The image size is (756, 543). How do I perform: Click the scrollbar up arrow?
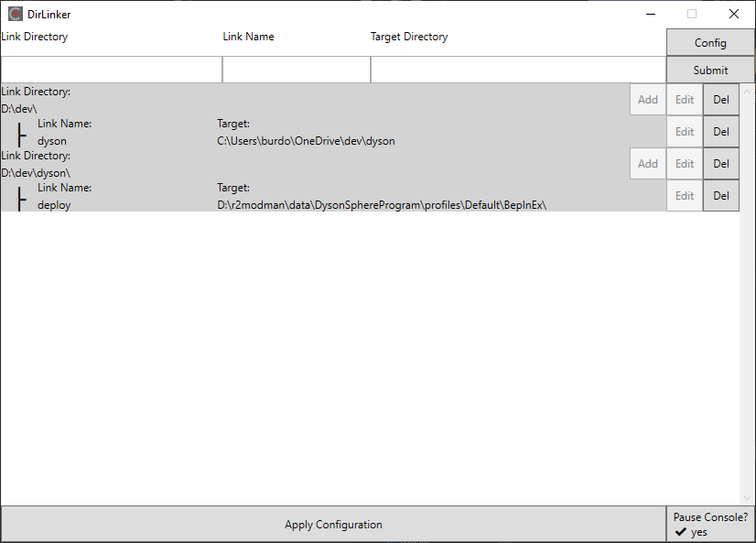[748, 92]
